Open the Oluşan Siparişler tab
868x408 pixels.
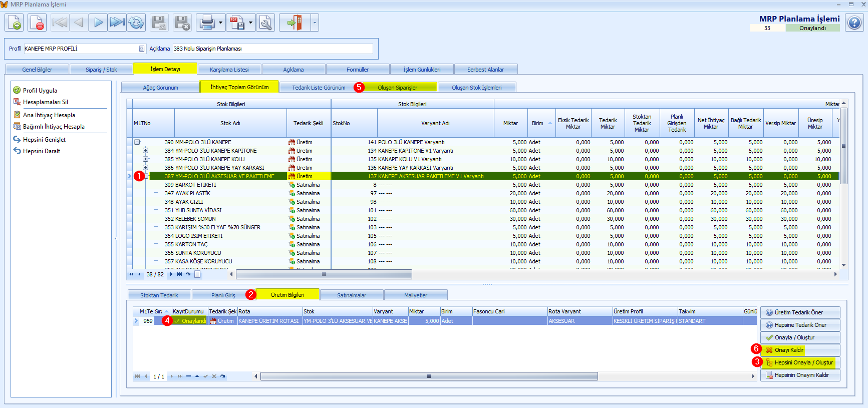click(397, 88)
